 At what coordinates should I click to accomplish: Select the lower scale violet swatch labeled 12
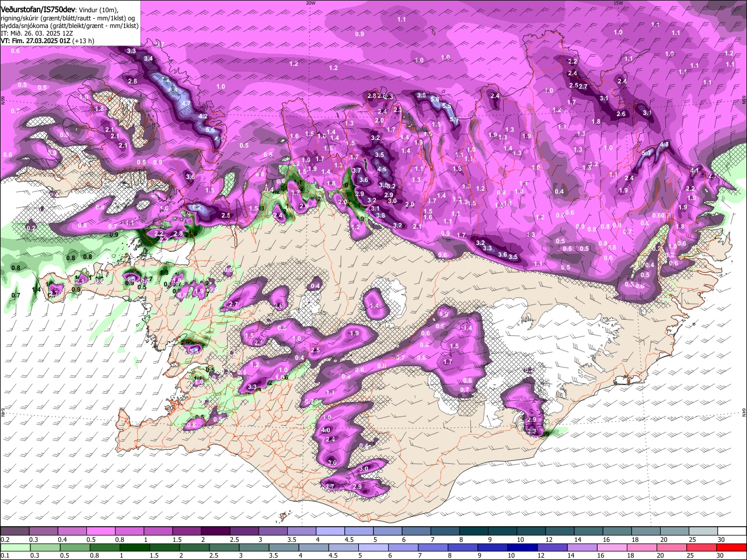(x=552, y=547)
